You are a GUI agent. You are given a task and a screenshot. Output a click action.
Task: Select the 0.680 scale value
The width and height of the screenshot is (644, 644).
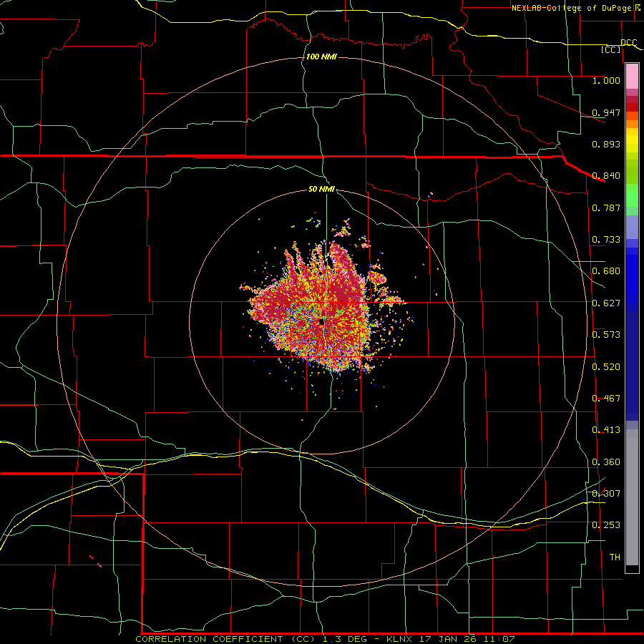(x=606, y=271)
